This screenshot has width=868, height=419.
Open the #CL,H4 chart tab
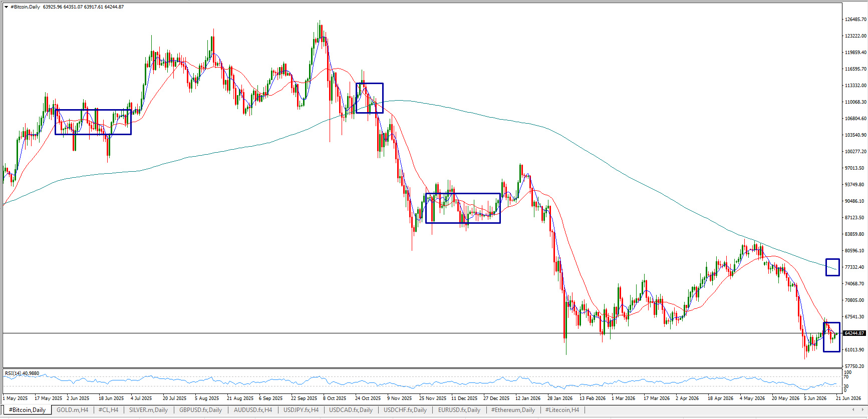108,410
